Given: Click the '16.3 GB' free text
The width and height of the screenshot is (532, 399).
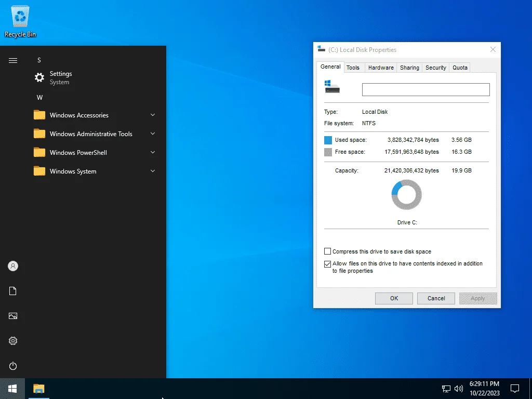Looking at the screenshot, I should (461, 152).
